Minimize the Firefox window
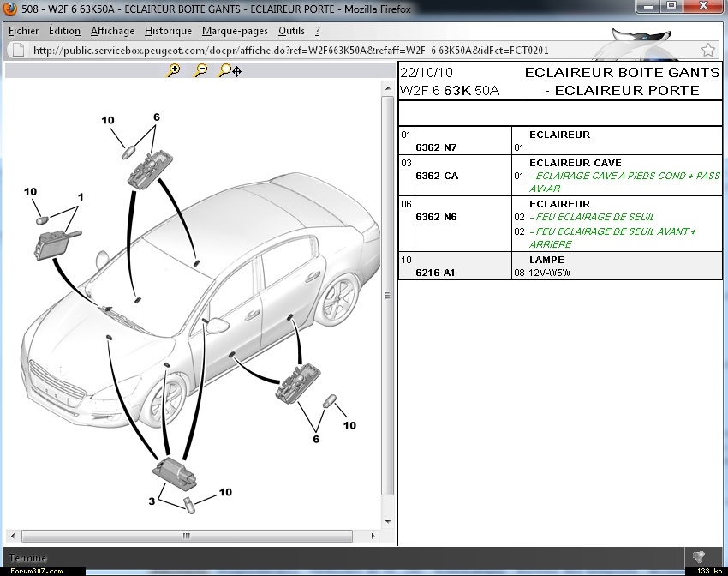 click(648, 7)
